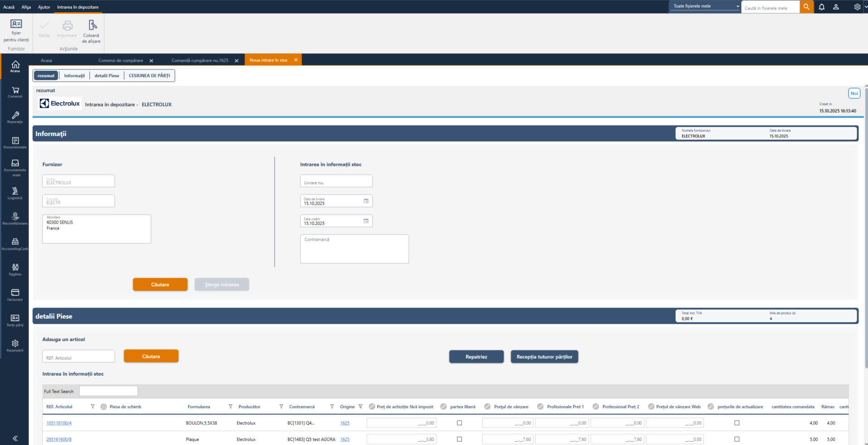Screen dimensions: 868x445
Task: Open the Acasă menu
Action: click(9, 7)
